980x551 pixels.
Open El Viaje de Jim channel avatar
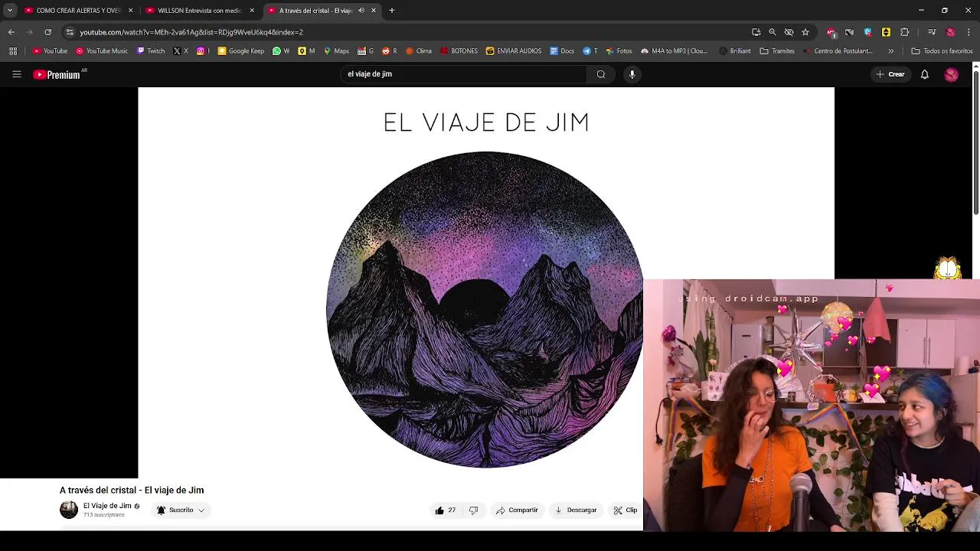pyautogui.click(x=69, y=510)
